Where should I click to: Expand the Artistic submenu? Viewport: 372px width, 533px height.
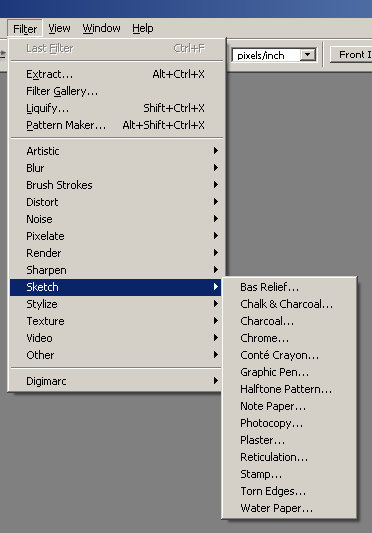point(116,151)
